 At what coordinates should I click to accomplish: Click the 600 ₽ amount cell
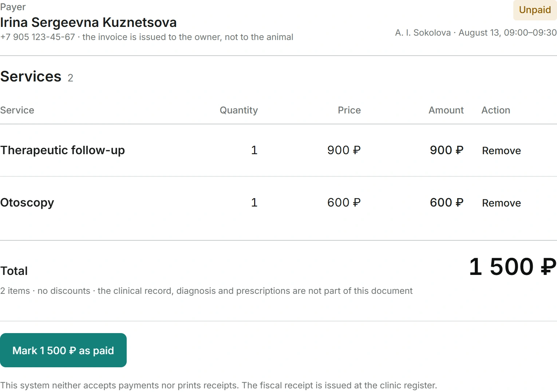click(447, 203)
